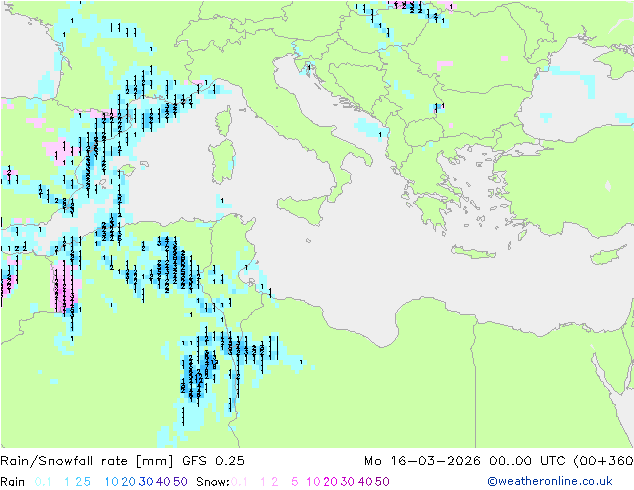
Task: Click the Rain legend value 0.1
Action: (x=43, y=482)
